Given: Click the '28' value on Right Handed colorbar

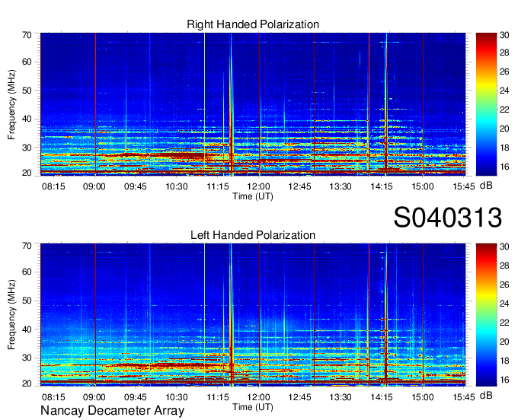Looking at the screenshot, I should tap(504, 52).
